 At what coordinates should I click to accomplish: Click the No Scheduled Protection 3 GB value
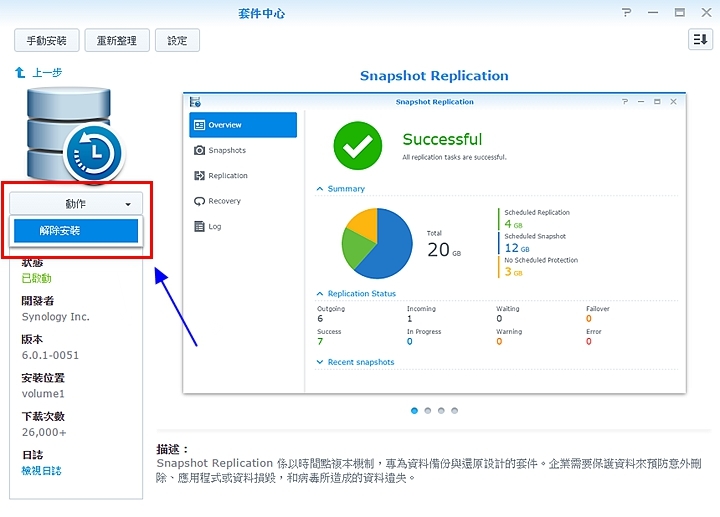(513, 272)
